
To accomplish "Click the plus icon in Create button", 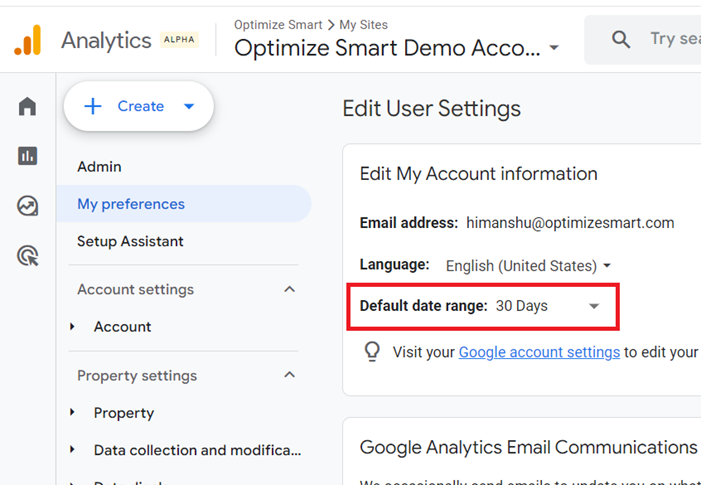I will (93, 106).
